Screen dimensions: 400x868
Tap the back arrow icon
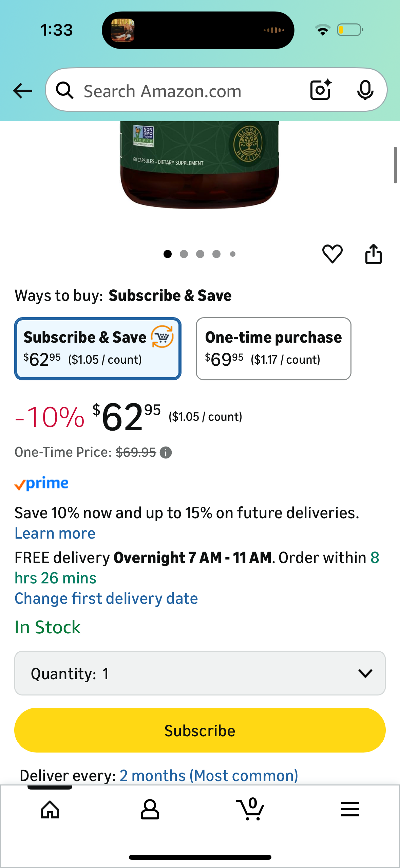point(22,91)
